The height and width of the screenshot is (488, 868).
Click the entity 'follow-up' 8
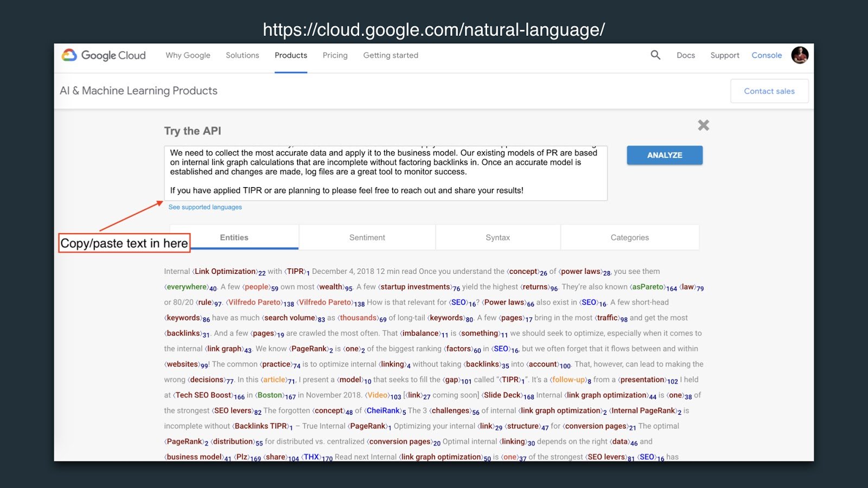click(x=570, y=380)
